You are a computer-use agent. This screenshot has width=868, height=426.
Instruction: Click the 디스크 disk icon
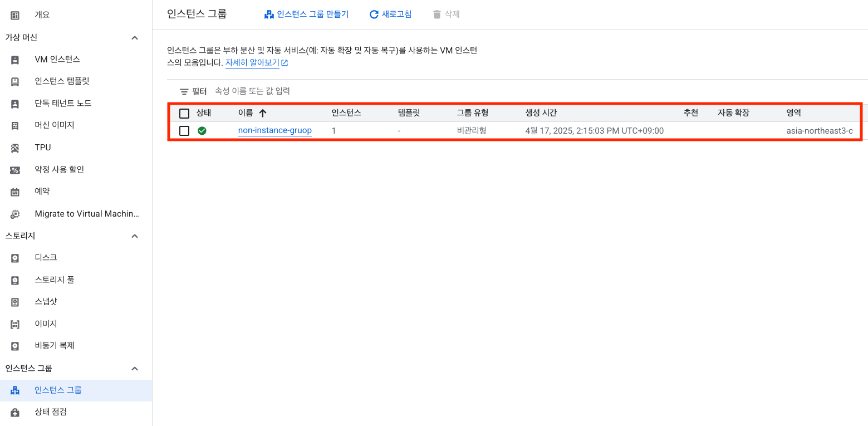tap(15, 258)
